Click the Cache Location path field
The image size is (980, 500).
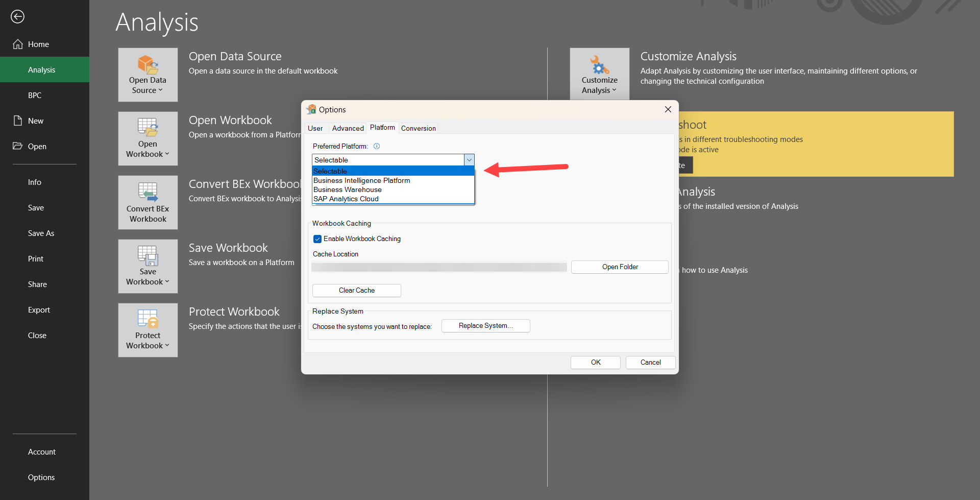click(x=439, y=267)
